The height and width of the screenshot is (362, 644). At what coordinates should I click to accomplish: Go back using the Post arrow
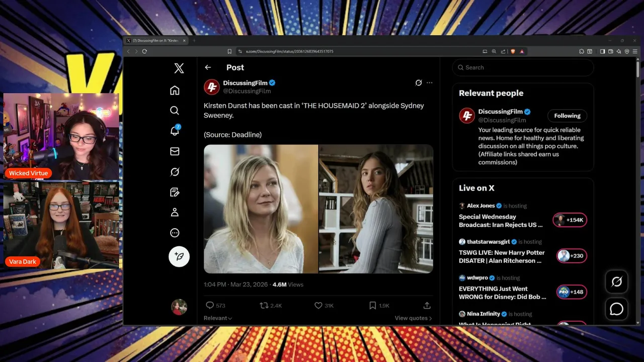[208, 67]
